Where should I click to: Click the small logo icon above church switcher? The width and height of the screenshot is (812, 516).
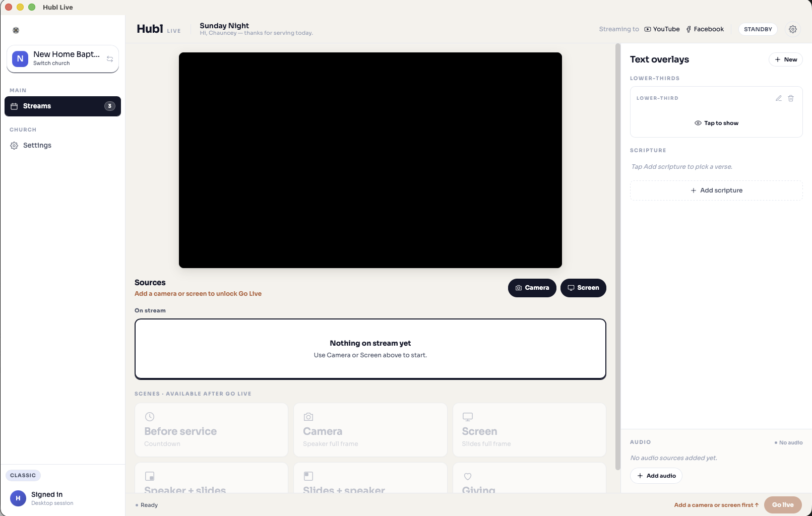click(x=16, y=30)
